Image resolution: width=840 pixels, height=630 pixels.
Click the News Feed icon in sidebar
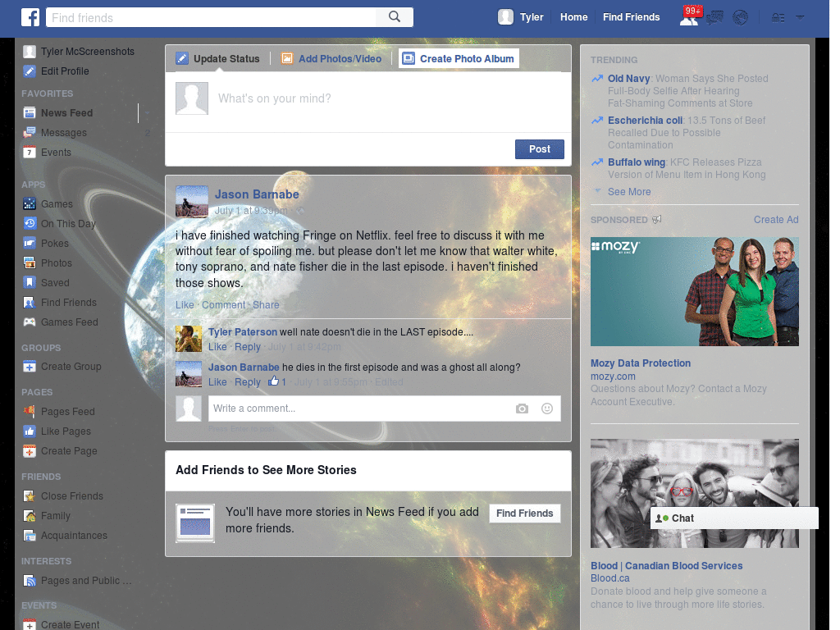30,113
